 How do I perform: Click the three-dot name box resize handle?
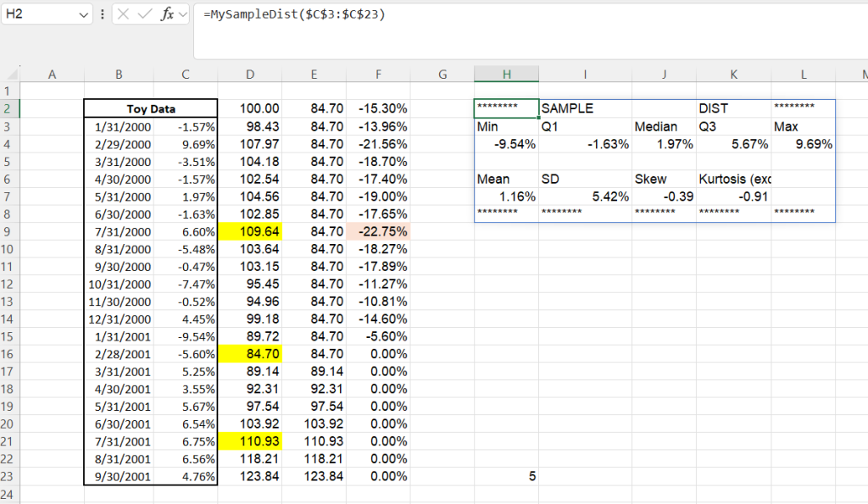[103, 14]
